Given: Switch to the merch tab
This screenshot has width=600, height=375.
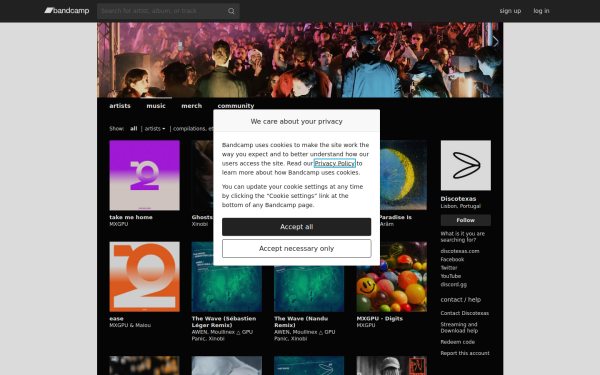Looking at the screenshot, I should (x=191, y=106).
